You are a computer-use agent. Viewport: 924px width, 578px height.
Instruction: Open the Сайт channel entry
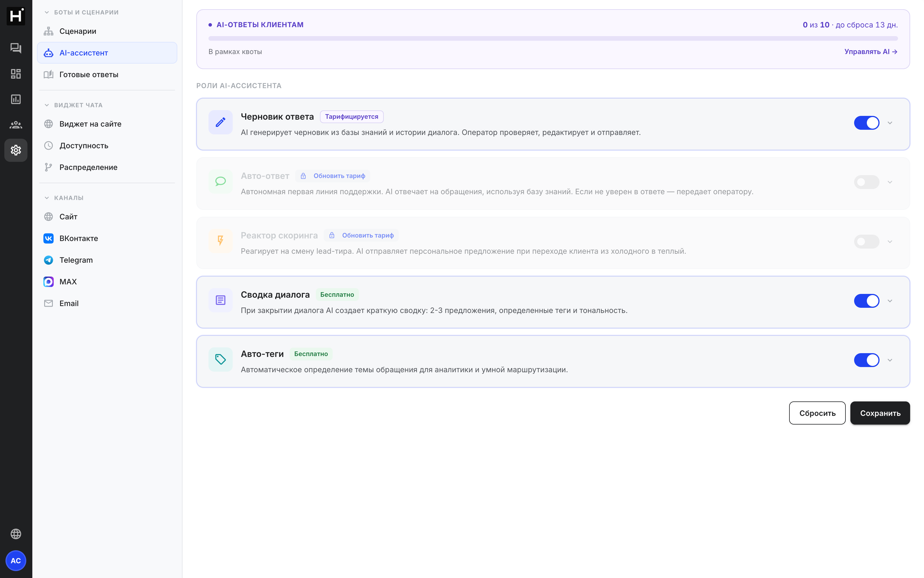click(x=107, y=217)
